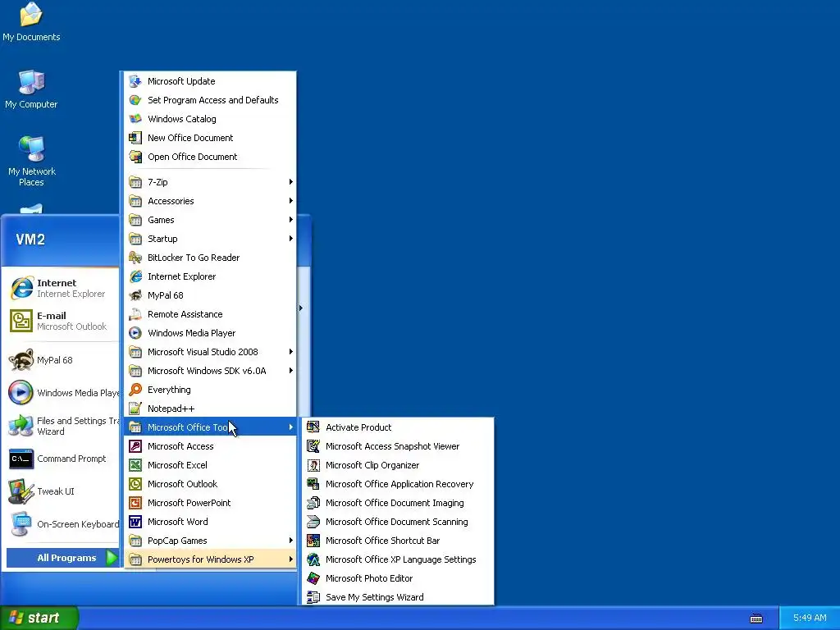Click the VM2 user name header
Viewport: 840px width, 630px height.
click(x=30, y=240)
